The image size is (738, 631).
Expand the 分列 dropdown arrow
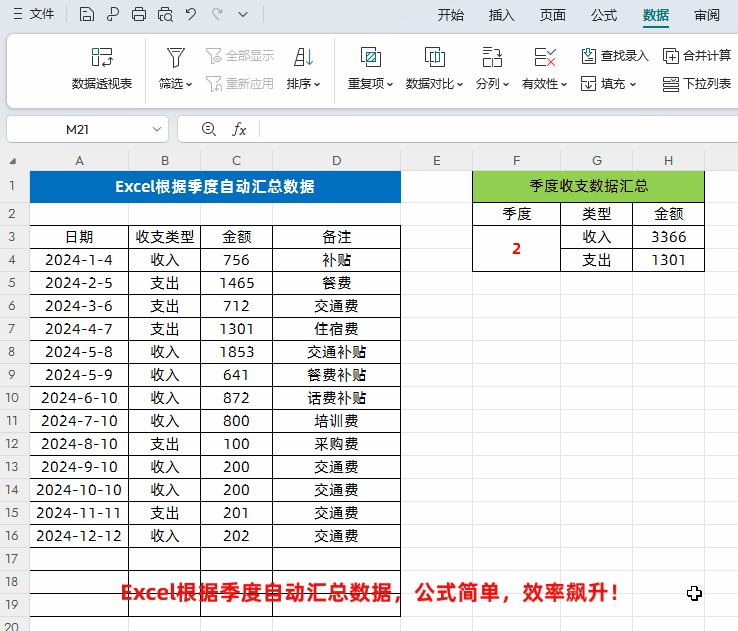[506, 85]
